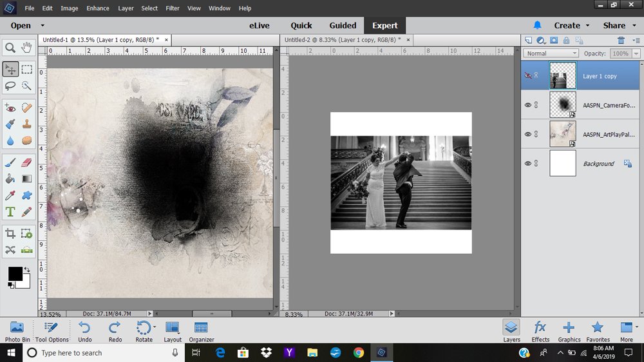Click the adjustment layer icon in Layers panel

(x=541, y=41)
